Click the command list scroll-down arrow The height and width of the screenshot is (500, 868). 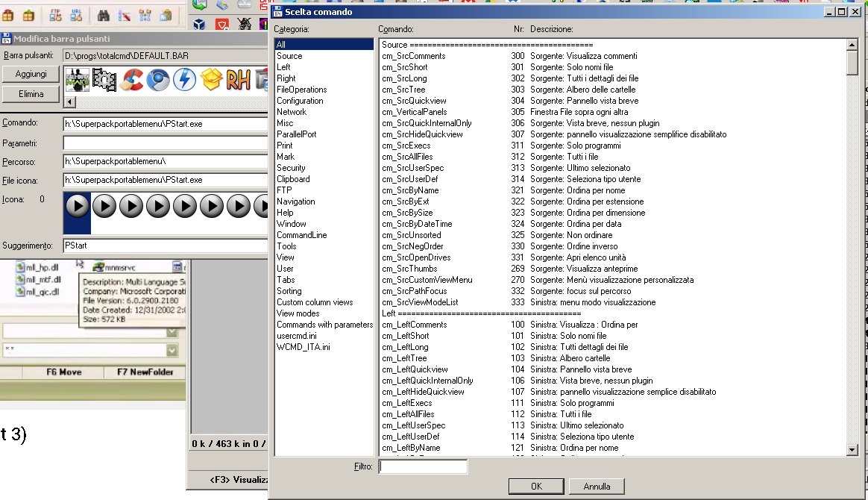[852, 449]
